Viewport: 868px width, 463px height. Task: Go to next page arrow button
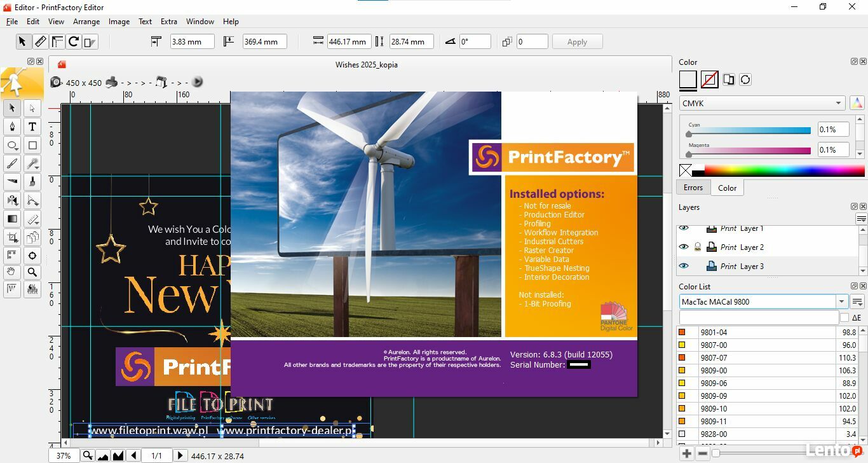180,455
